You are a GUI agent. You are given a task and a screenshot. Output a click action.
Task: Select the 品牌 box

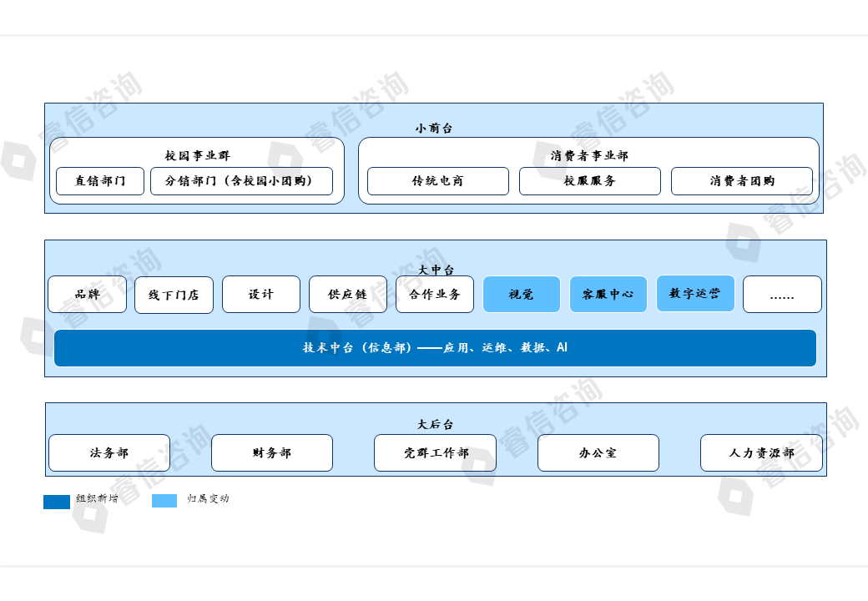point(87,295)
